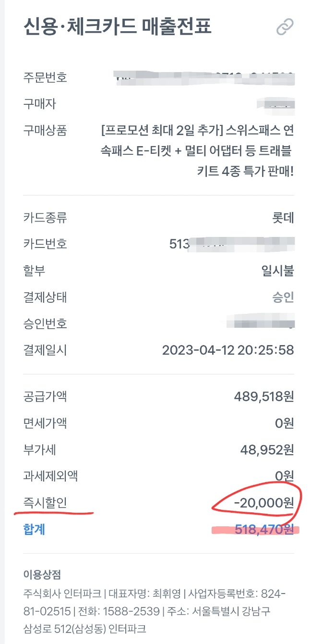Click the circled -20,000원 discount amount
Viewport: 311px width, 644px height.
tap(263, 502)
